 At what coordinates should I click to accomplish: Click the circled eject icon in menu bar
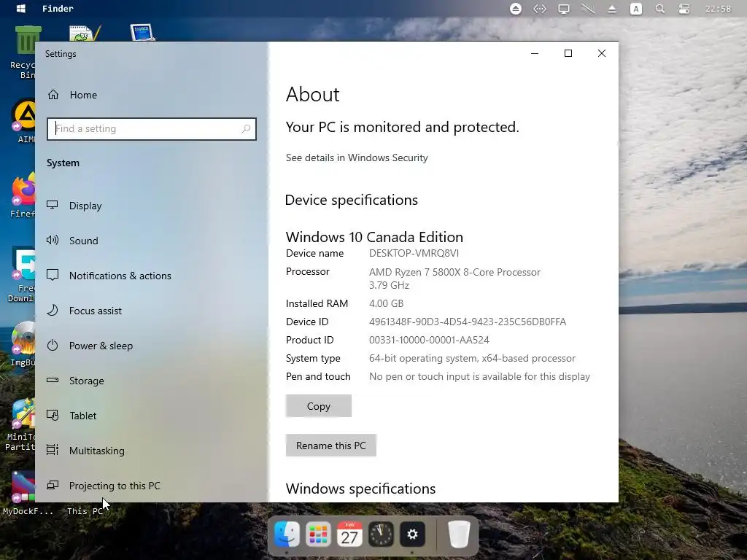516,9
